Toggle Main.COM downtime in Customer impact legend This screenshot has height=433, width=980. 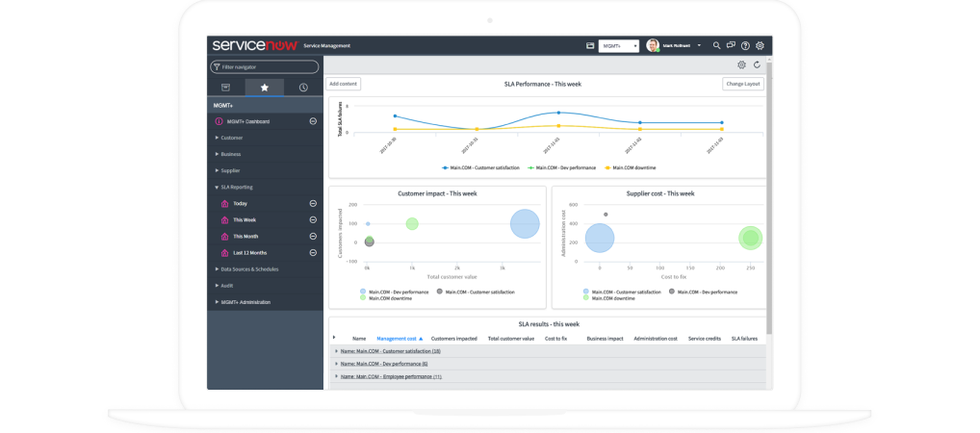pyautogui.click(x=386, y=298)
